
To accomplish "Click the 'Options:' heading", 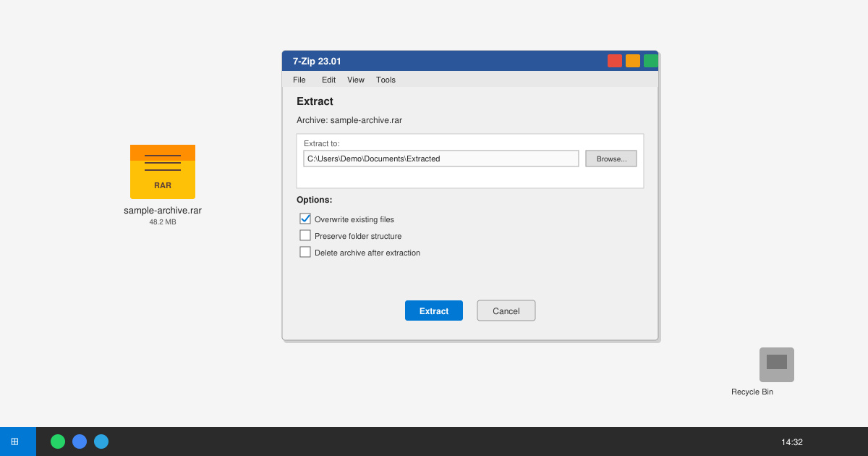I will 315,200.
